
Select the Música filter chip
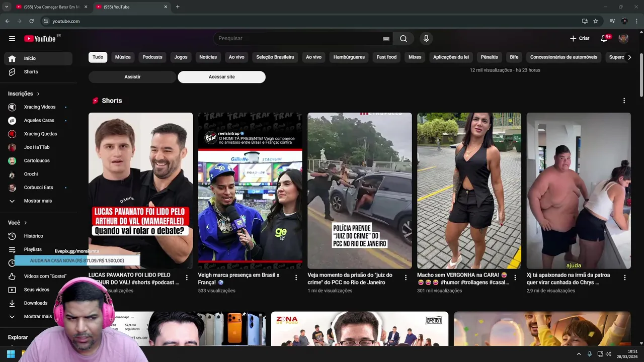tap(123, 57)
